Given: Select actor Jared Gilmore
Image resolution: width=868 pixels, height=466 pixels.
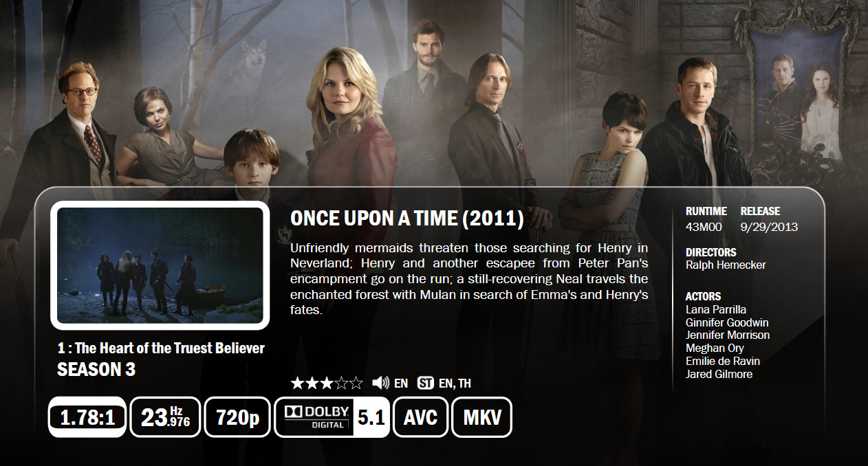Looking at the screenshot, I should coord(719,374).
